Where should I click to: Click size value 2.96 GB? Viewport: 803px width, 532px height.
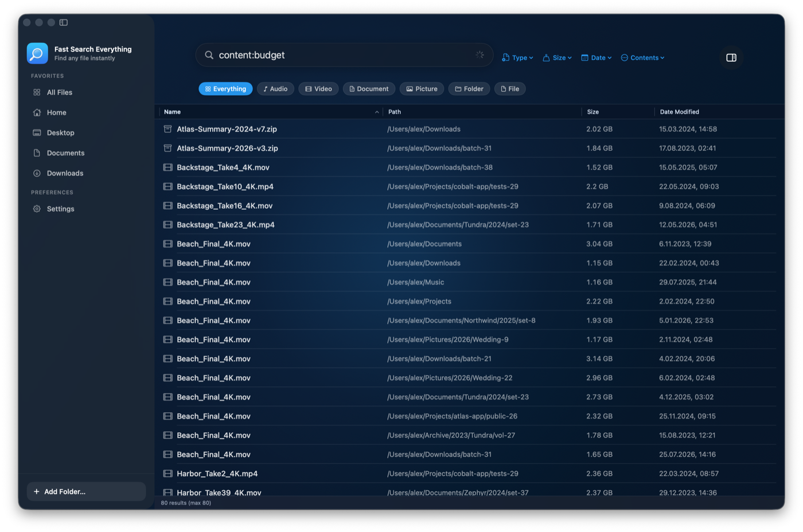tap(599, 378)
